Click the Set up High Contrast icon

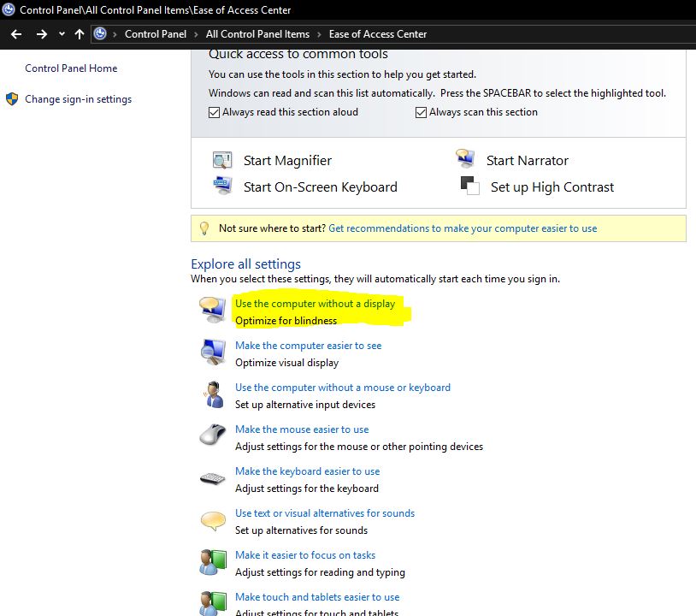click(468, 187)
